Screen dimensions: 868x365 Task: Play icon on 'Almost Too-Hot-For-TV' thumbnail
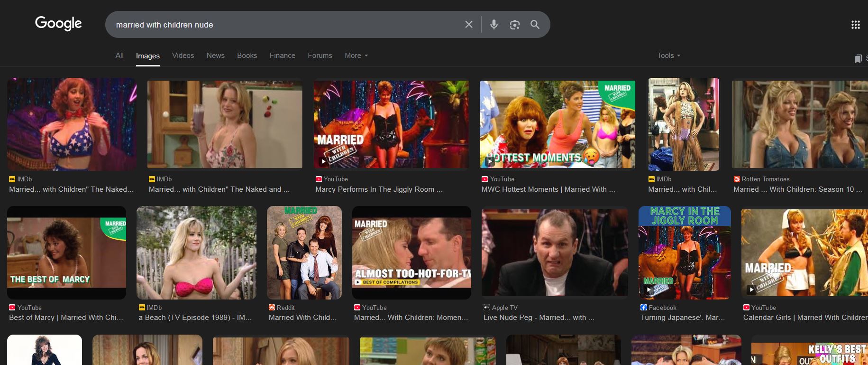[358, 282]
